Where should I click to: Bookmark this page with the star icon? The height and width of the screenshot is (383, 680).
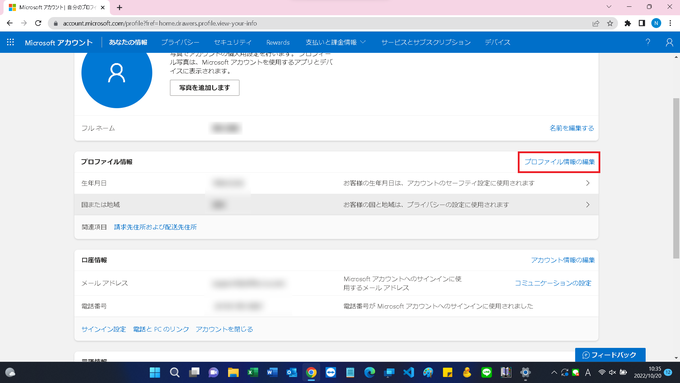610,23
